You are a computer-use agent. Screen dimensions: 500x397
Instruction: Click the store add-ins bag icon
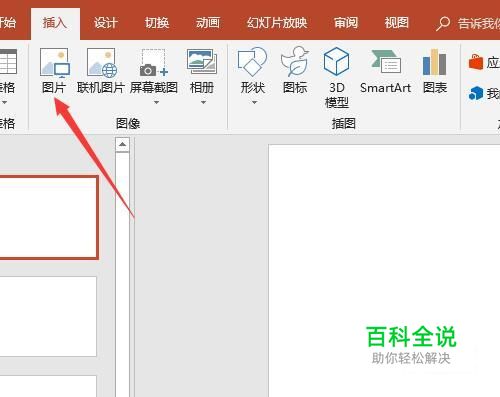point(476,62)
